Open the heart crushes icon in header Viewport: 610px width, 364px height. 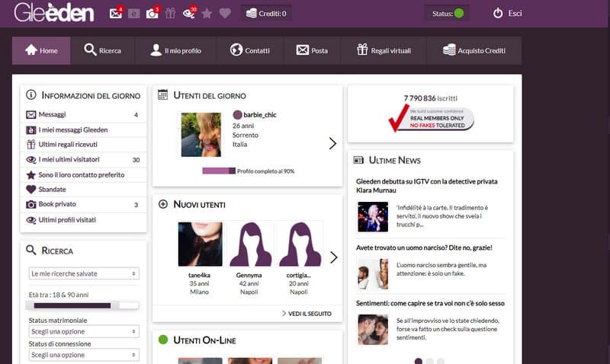tap(224, 13)
